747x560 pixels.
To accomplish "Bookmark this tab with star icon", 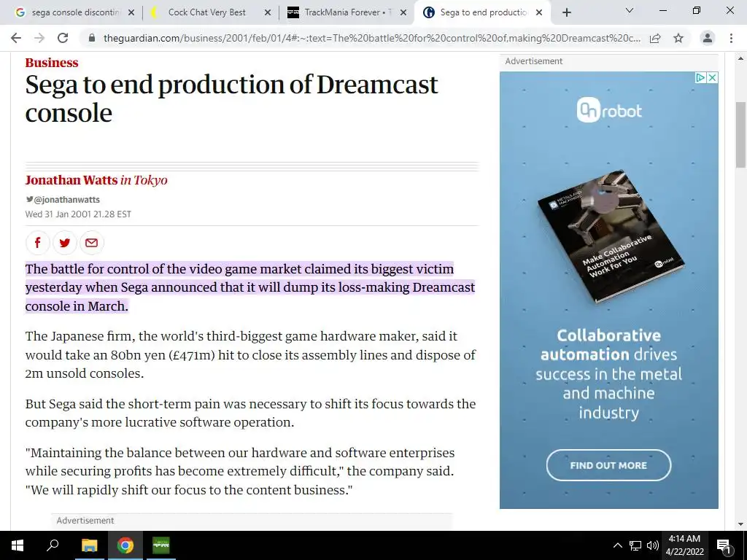I will tap(678, 38).
